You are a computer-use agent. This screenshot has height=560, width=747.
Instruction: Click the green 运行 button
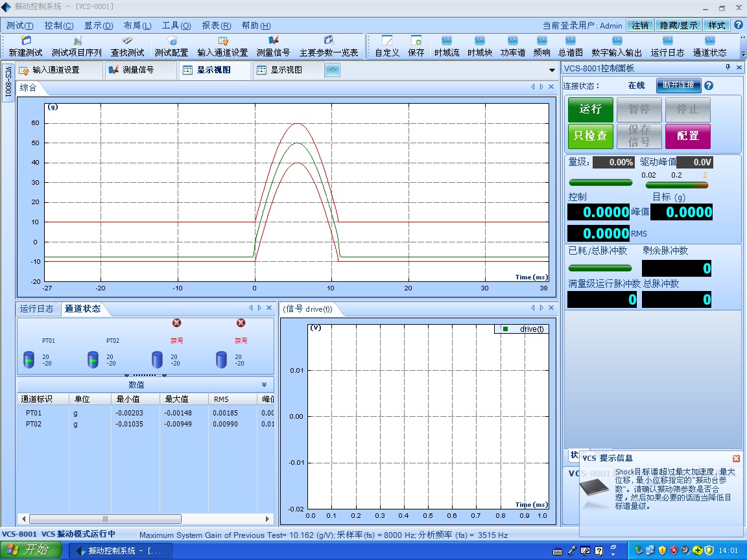[x=591, y=110]
